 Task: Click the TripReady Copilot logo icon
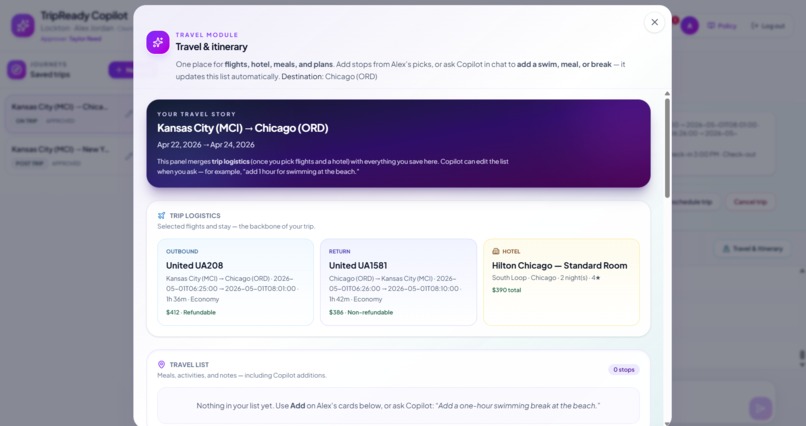[x=23, y=26]
